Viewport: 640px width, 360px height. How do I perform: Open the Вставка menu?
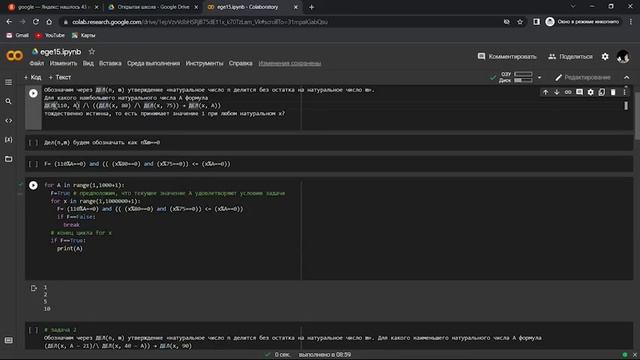[110, 63]
